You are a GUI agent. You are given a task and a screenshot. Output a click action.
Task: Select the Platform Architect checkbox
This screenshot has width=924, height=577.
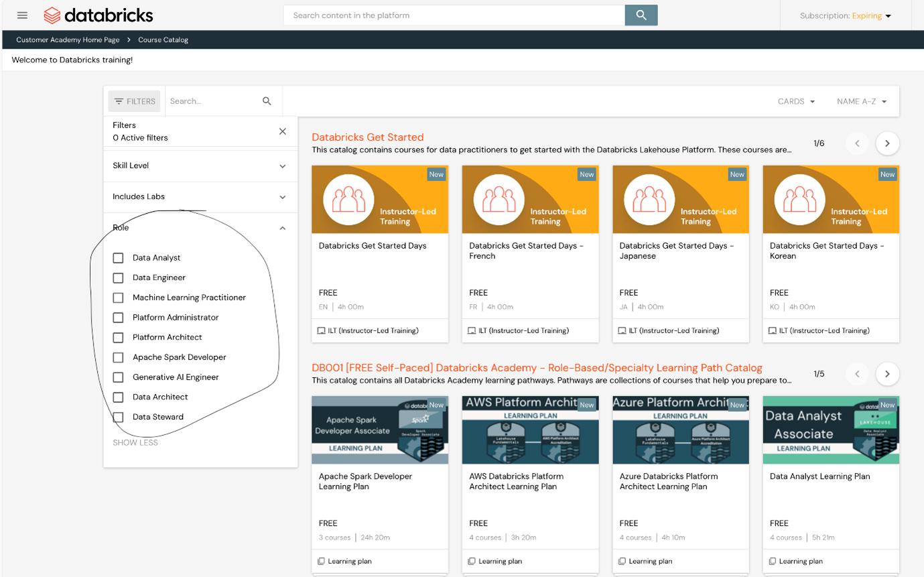pyautogui.click(x=119, y=337)
